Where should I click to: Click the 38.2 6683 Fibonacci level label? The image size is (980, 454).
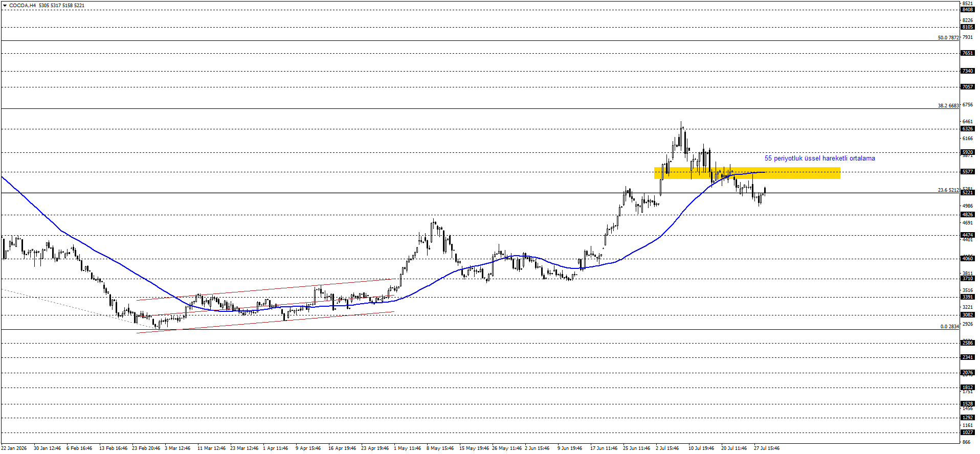click(948, 106)
